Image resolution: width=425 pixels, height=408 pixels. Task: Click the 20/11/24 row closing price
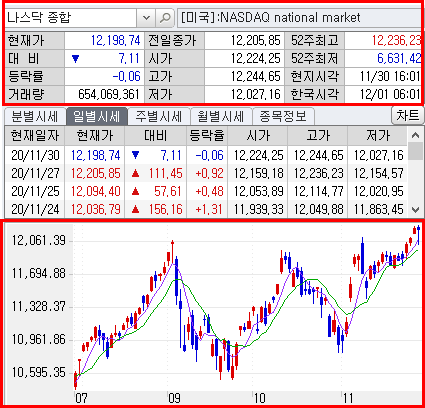pyautogui.click(x=96, y=210)
